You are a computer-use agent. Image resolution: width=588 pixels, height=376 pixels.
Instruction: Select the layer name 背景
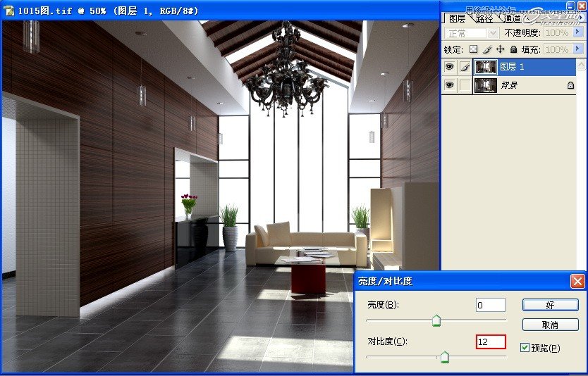click(509, 85)
